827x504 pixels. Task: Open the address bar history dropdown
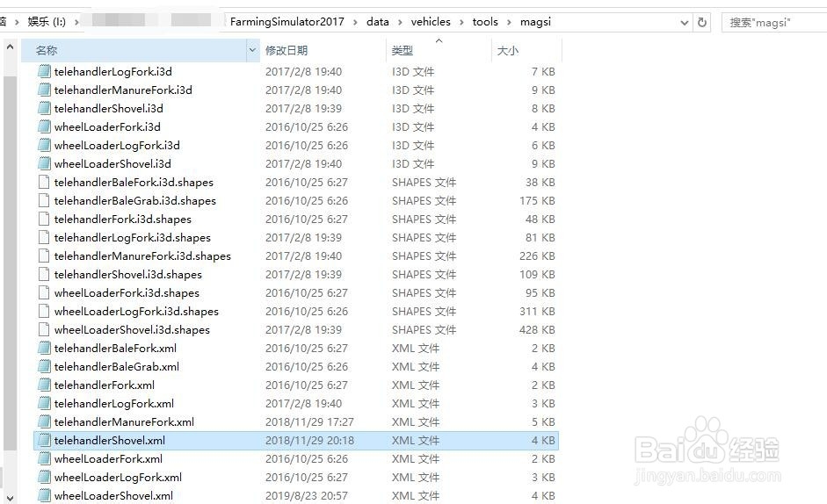[684, 23]
